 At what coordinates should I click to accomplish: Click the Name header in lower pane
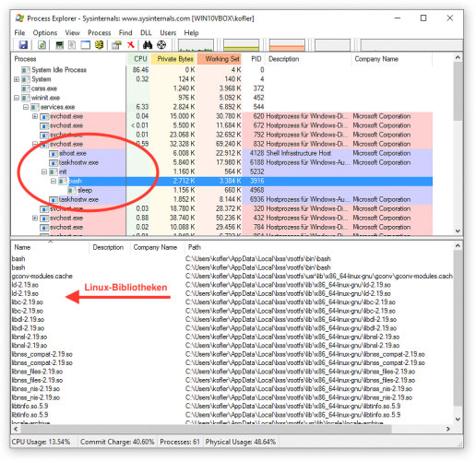(50, 247)
